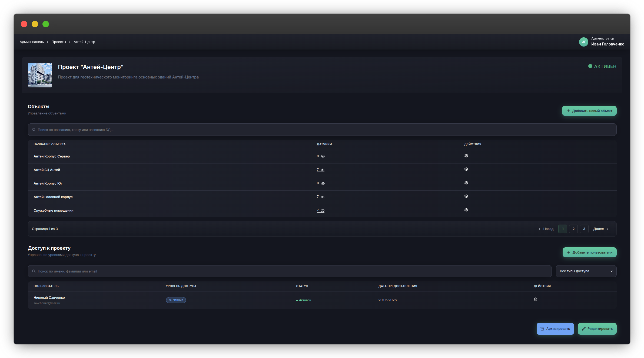The height and width of the screenshot is (358, 644).
Task: Click Далее pagination button
Action: (601, 229)
